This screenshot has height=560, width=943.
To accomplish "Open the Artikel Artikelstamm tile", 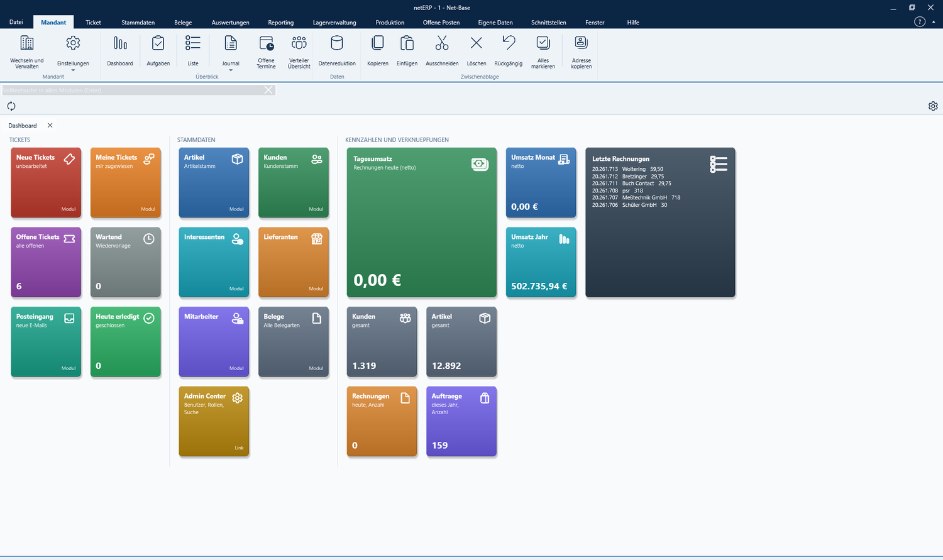I will pos(214,183).
